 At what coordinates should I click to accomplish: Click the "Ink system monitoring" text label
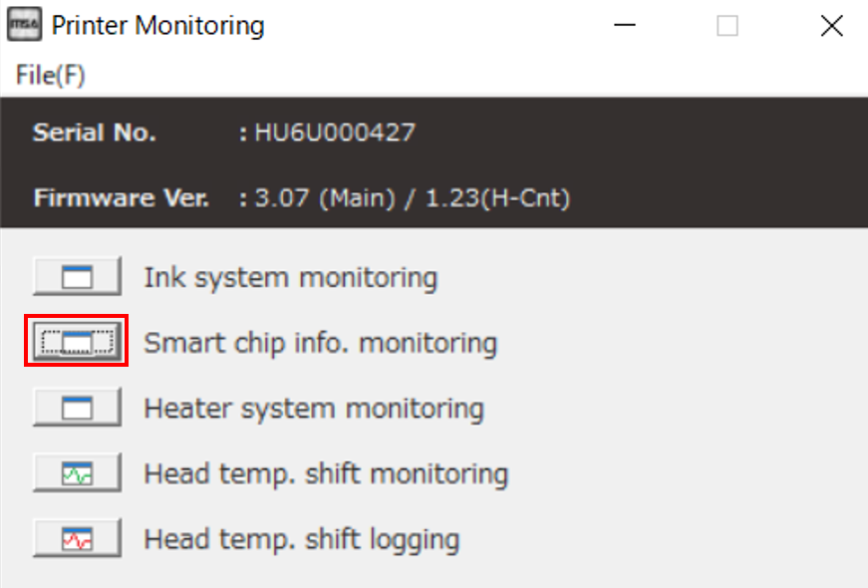pos(290,277)
